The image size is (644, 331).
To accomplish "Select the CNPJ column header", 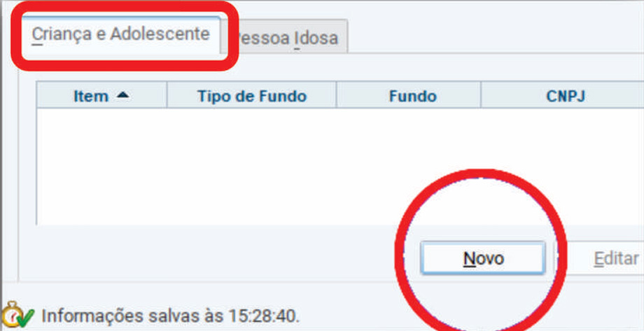I will 566,96.
